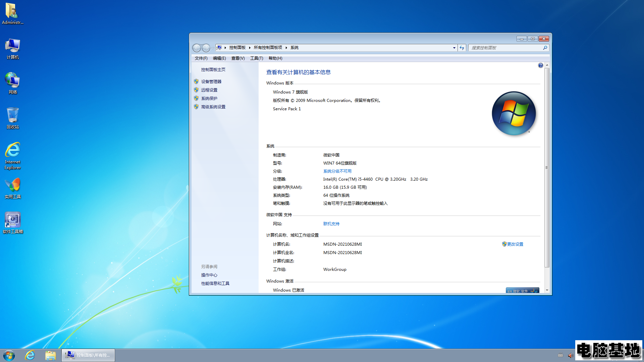Click the genuine Microsoft software badge

(523, 290)
